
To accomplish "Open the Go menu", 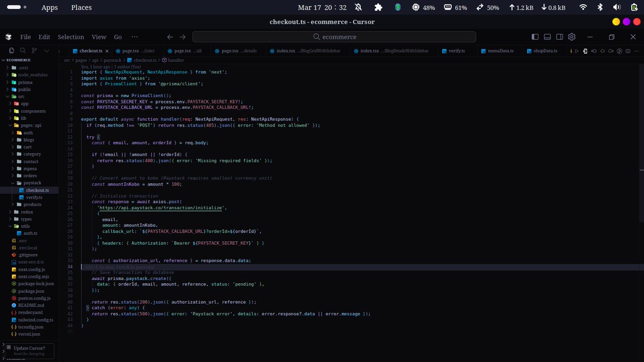I will pos(118,37).
